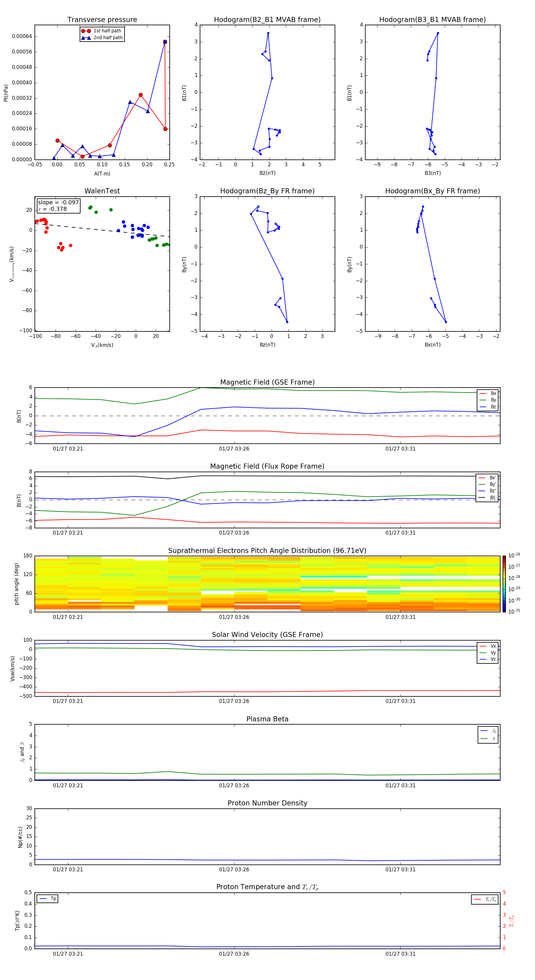Screen dimensions: 535x980
Task: Click the red circle near 0.00034 in Transverse pressure
Action: (141, 95)
